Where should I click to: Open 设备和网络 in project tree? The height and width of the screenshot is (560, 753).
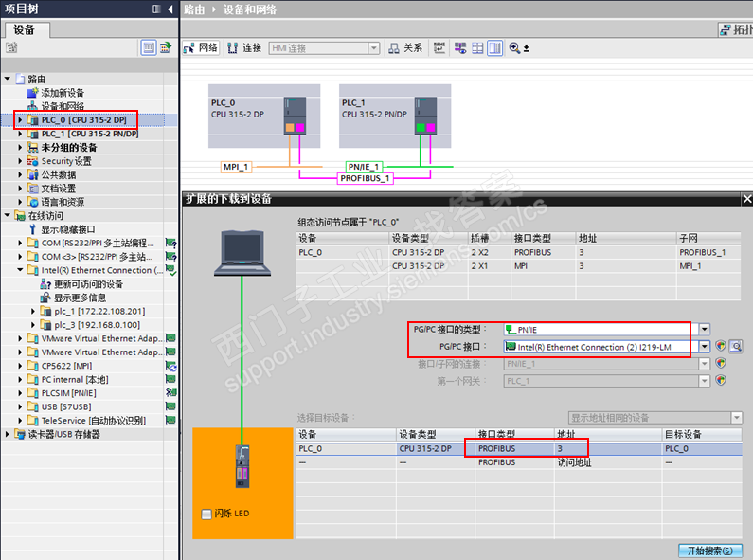[62, 106]
